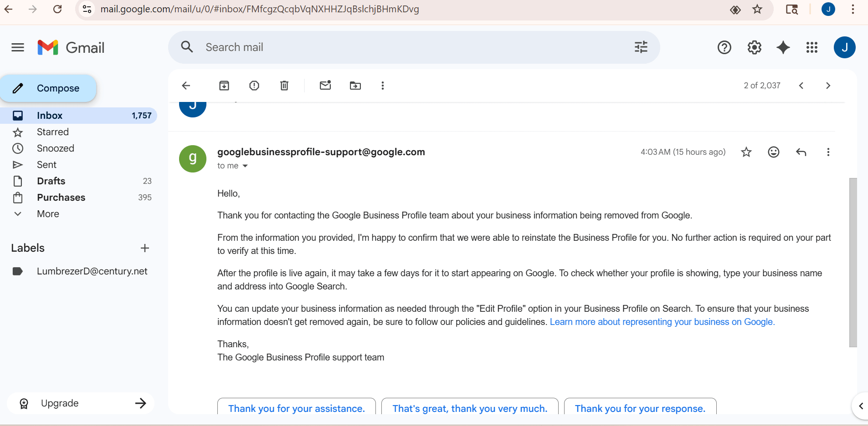Open Gmail Support help icon
The image size is (868, 426).
click(x=724, y=47)
